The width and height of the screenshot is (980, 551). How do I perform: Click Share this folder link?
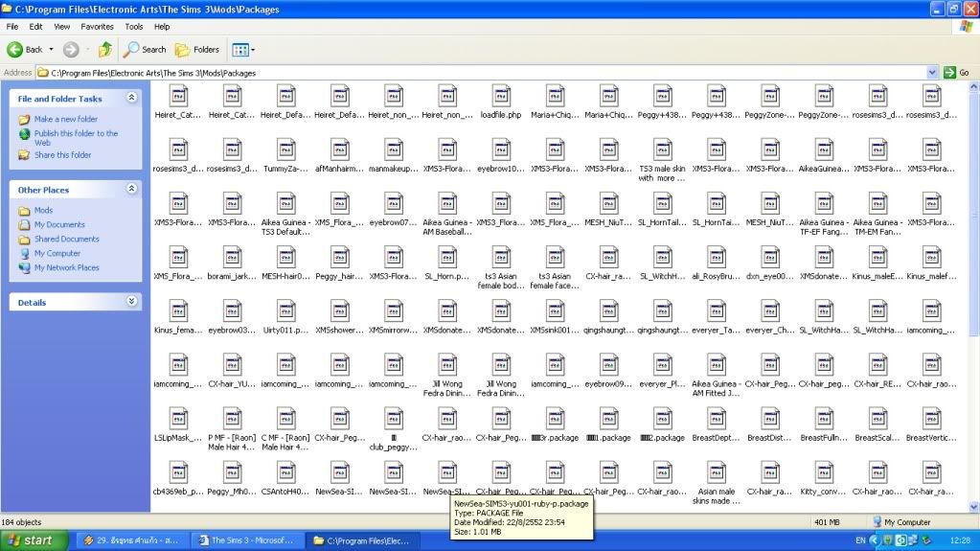tap(62, 155)
